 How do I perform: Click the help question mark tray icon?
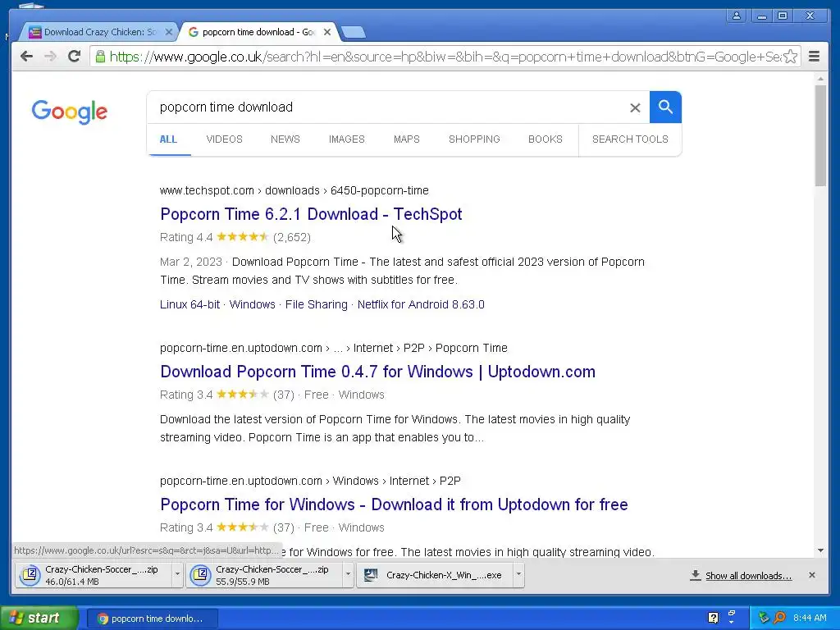713,618
